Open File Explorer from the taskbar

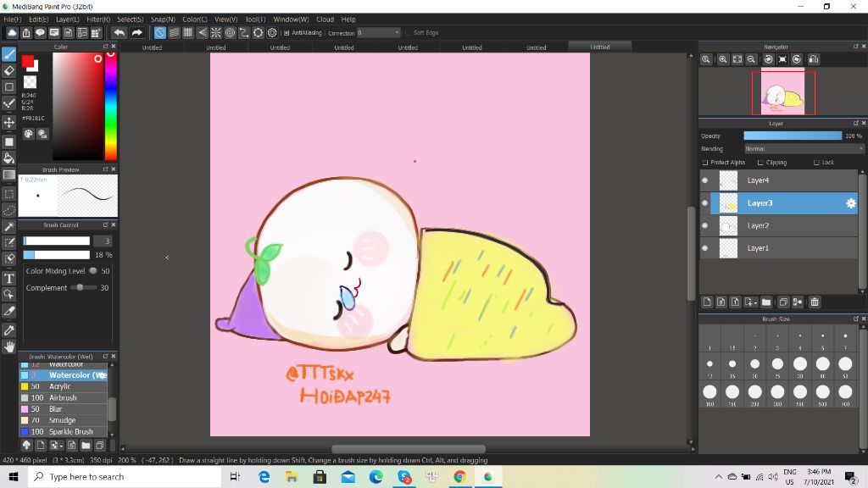point(292,476)
